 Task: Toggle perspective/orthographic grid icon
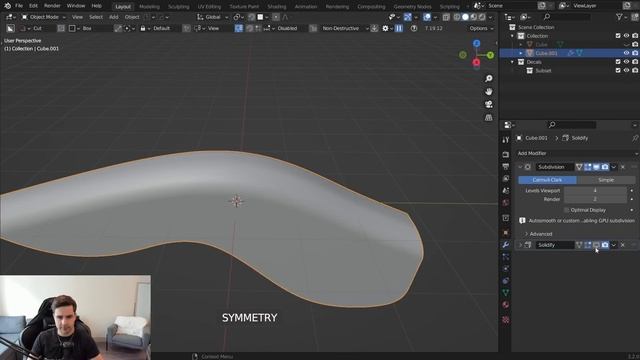tap(489, 118)
